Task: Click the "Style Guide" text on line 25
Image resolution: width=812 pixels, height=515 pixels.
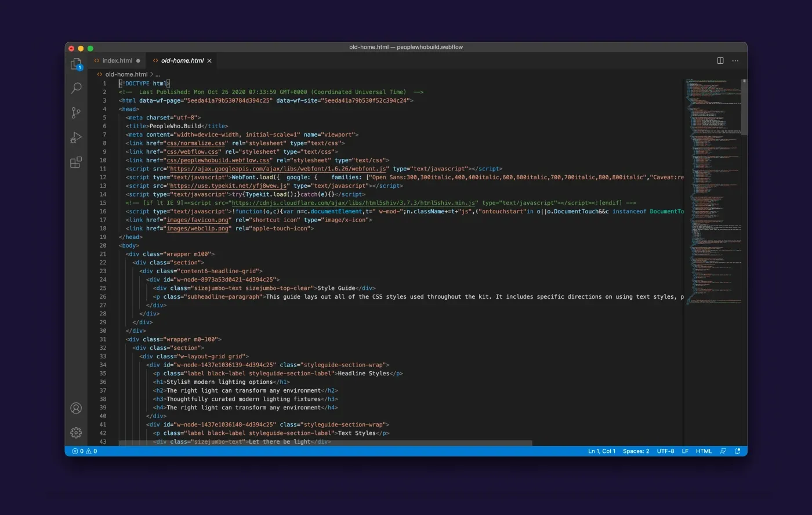Action: [336, 288]
